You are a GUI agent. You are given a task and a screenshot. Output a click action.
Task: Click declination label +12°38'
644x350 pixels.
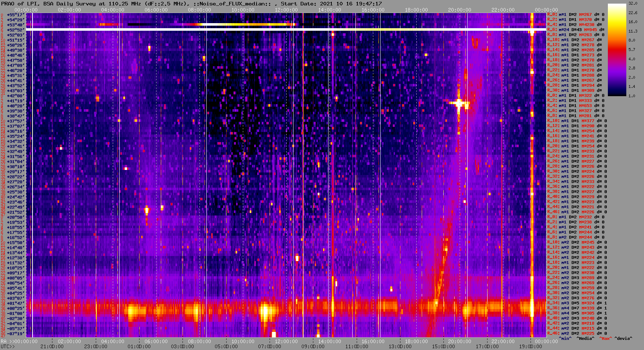tap(16, 258)
